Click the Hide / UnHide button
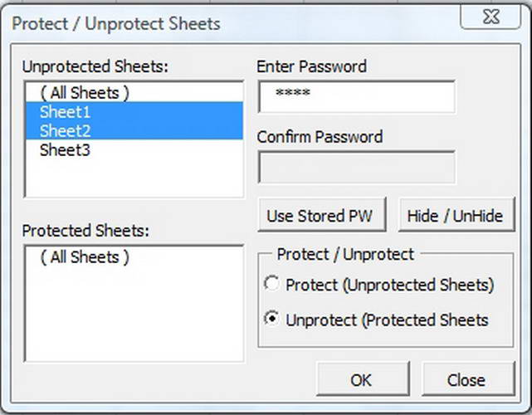 pos(455,216)
